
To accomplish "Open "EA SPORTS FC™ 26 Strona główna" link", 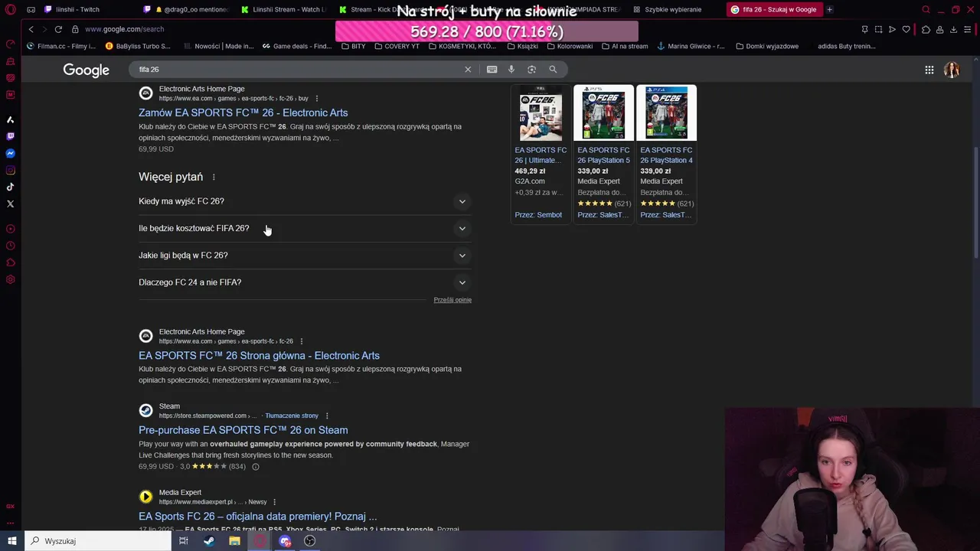I will coord(259,356).
